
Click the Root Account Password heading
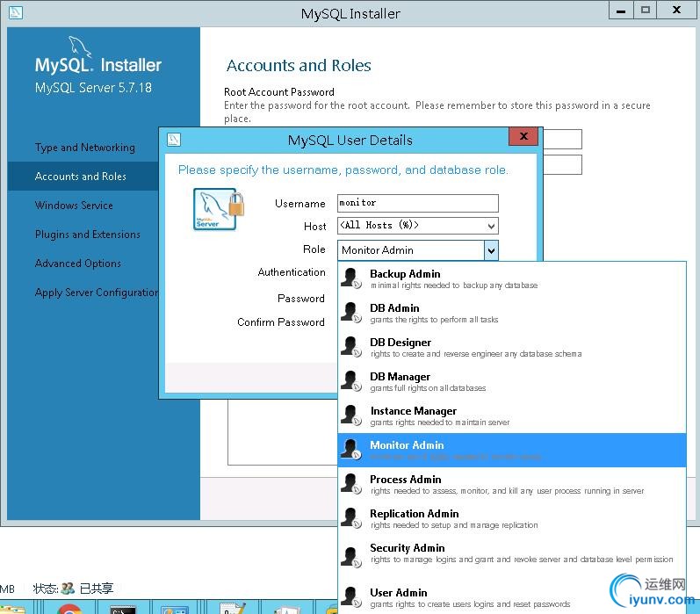click(x=279, y=92)
